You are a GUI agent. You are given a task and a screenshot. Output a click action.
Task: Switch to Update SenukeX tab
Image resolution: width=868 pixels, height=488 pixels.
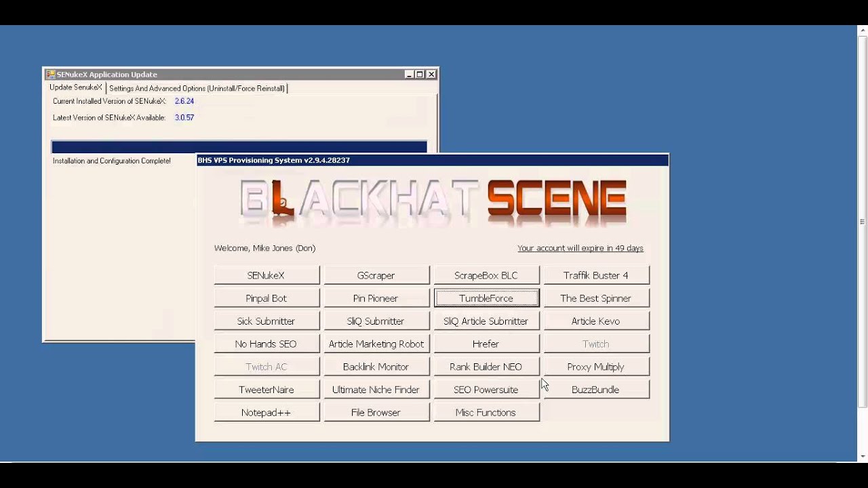[75, 88]
